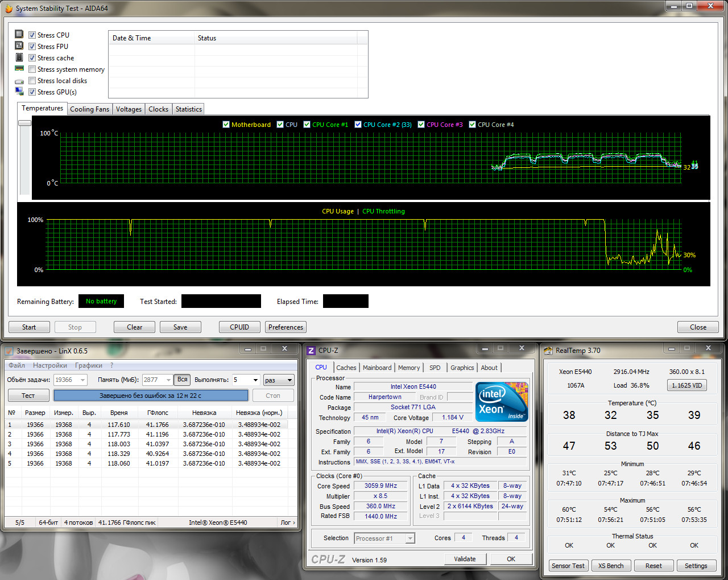The height and width of the screenshot is (580, 728).
Task: Open the LinX memory 2877 dropdown
Action: click(x=168, y=380)
